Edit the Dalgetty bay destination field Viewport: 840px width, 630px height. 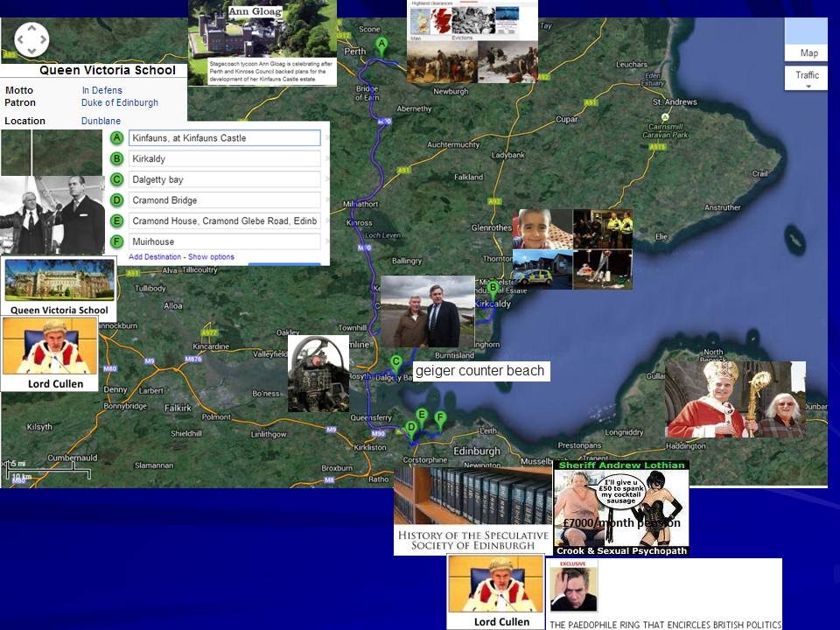point(225,179)
